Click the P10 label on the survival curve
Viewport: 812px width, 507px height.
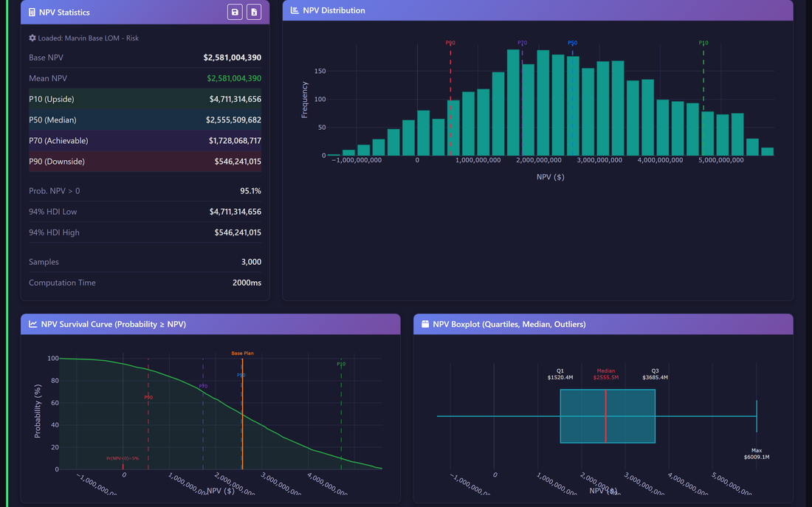coord(341,364)
